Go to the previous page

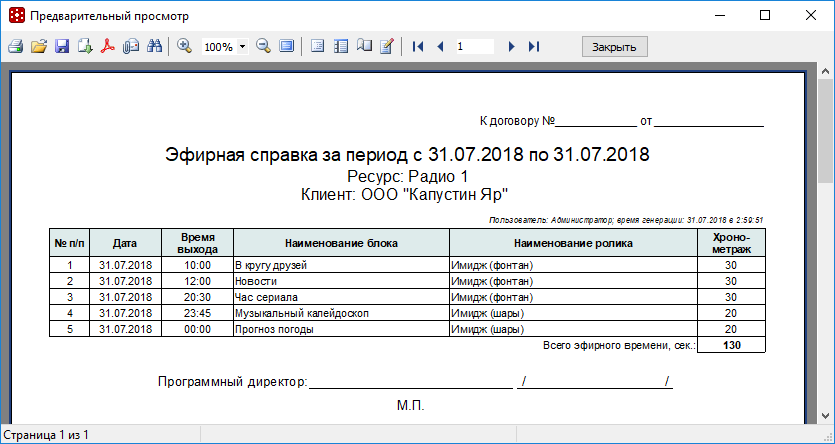point(440,47)
